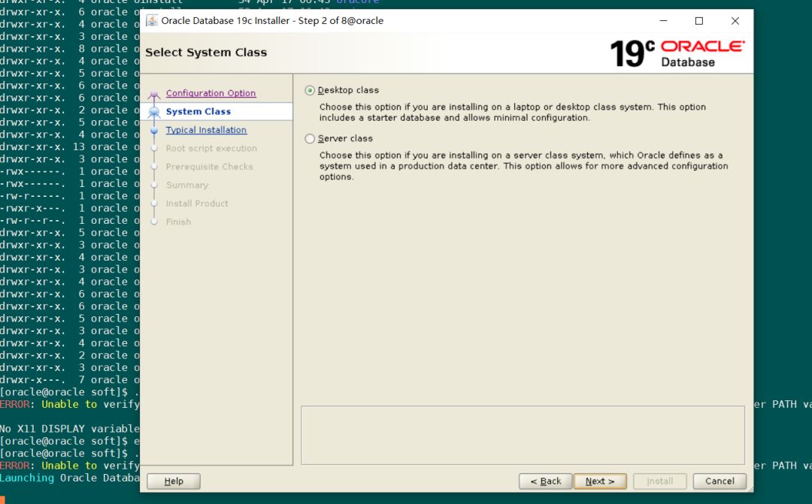This screenshot has width=812, height=504.
Task: Click the disabled Install button
Action: [x=660, y=481]
